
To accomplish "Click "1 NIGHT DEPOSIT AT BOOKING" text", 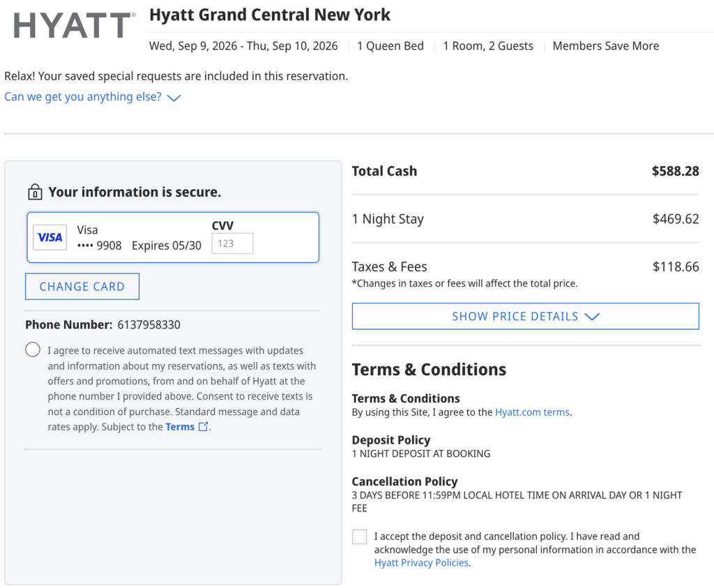I will [421, 453].
